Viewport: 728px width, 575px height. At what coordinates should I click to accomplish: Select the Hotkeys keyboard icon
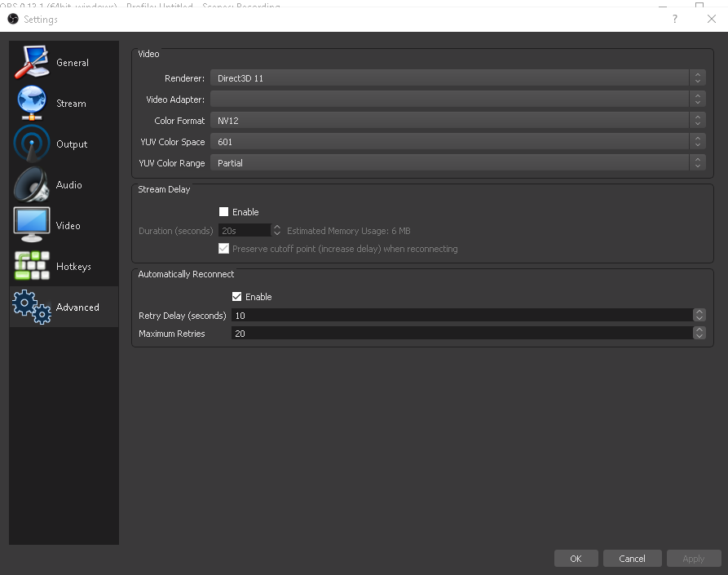32,266
